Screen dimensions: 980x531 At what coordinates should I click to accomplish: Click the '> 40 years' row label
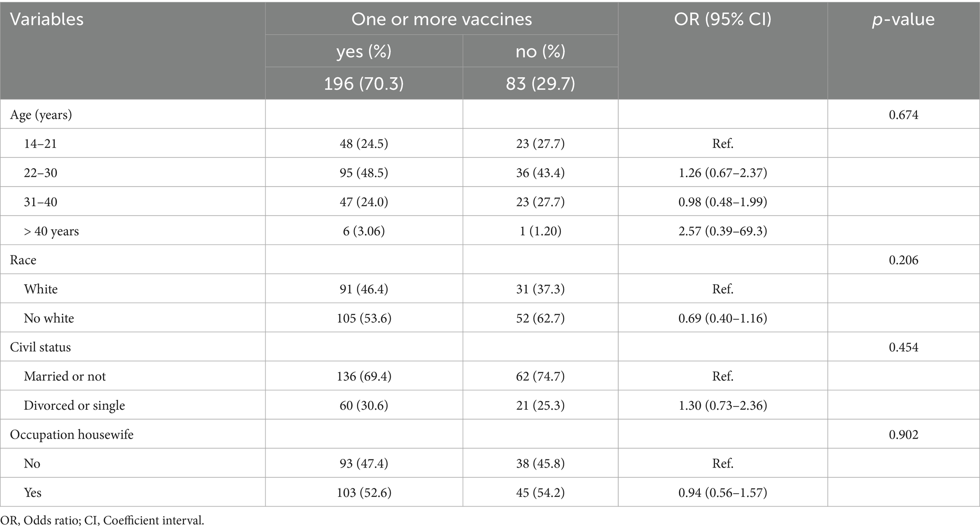[x=51, y=231]
